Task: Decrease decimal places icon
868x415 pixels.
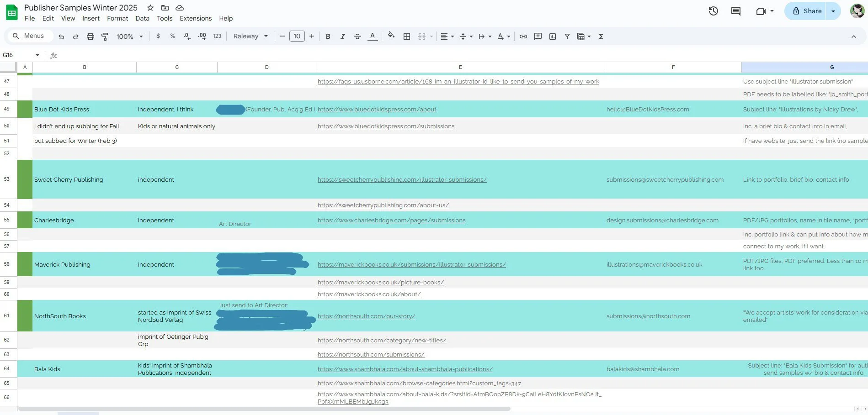Action: tap(187, 36)
